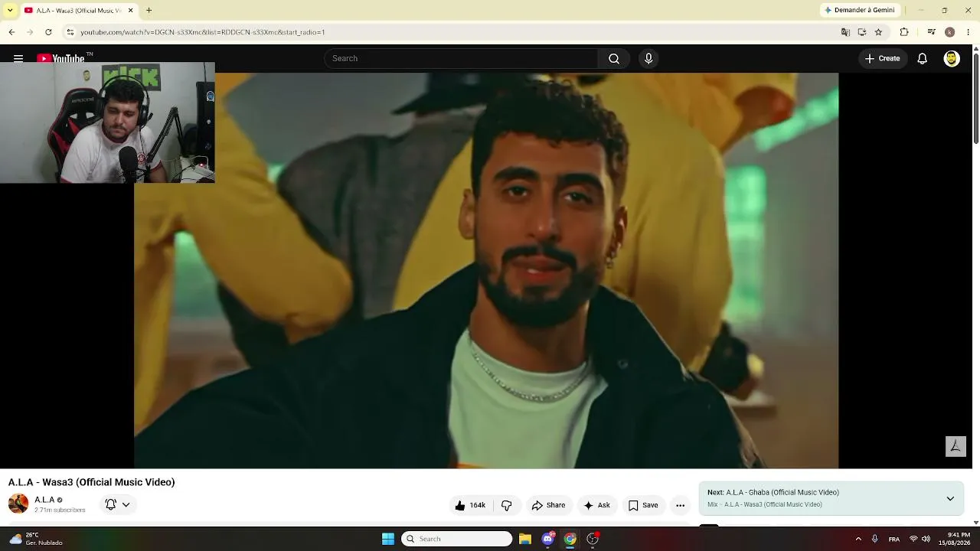Open File Explorer from the taskbar
980x551 pixels.
(525, 539)
